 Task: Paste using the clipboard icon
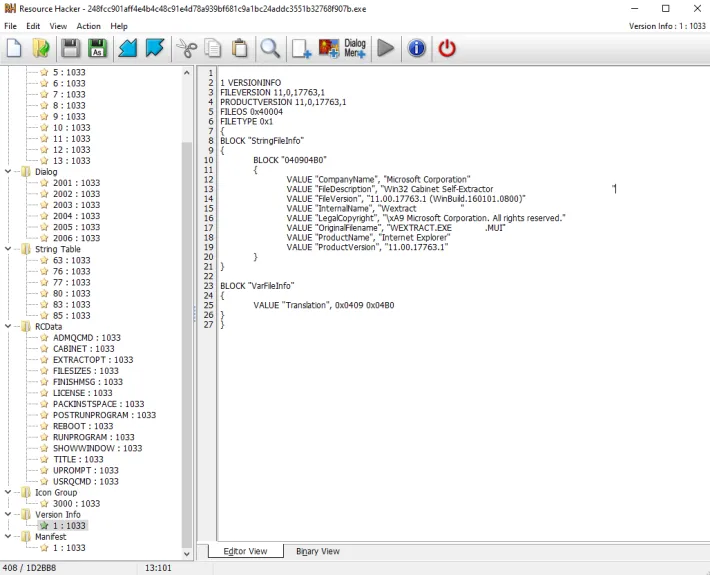(240, 48)
